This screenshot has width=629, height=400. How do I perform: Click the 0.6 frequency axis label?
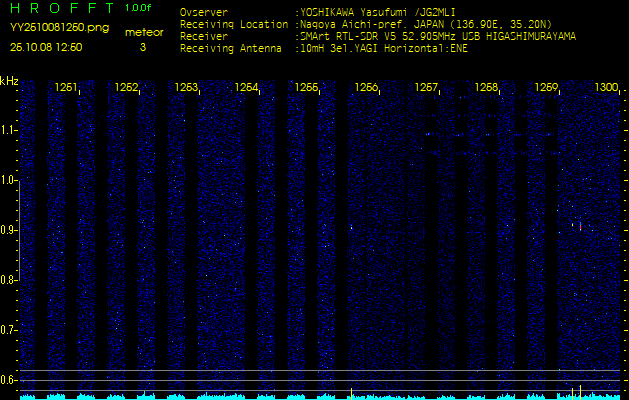pyautogui.click(x=8, y=380)
